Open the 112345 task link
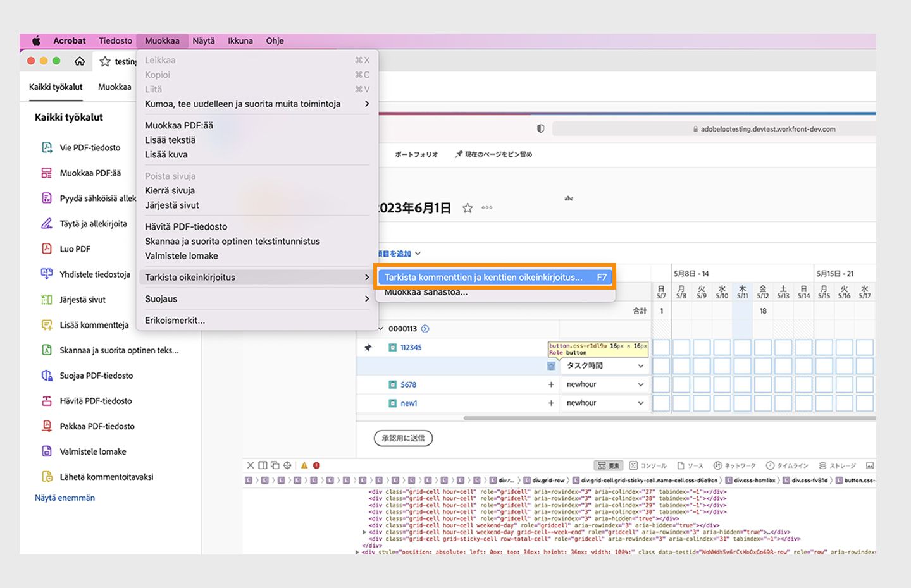 (411, 347)
